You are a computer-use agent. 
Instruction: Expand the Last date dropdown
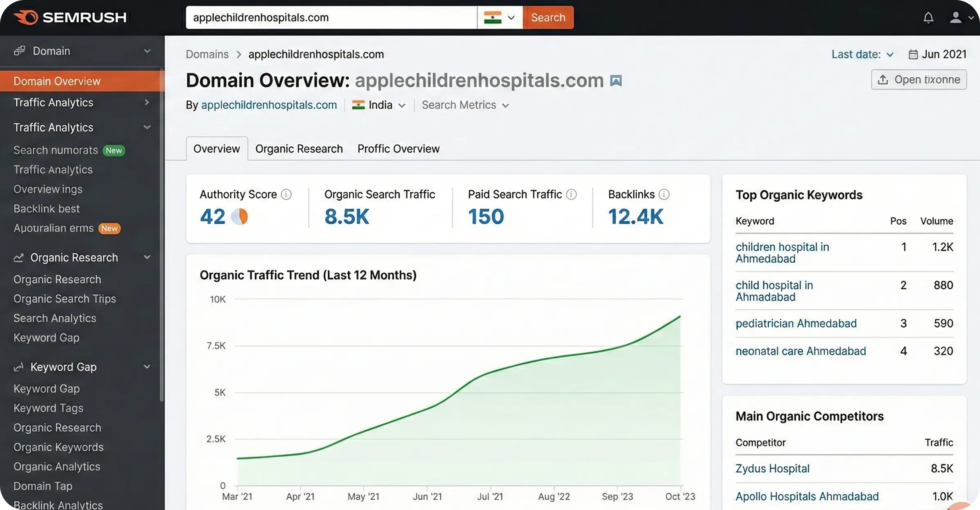(862, 55)
